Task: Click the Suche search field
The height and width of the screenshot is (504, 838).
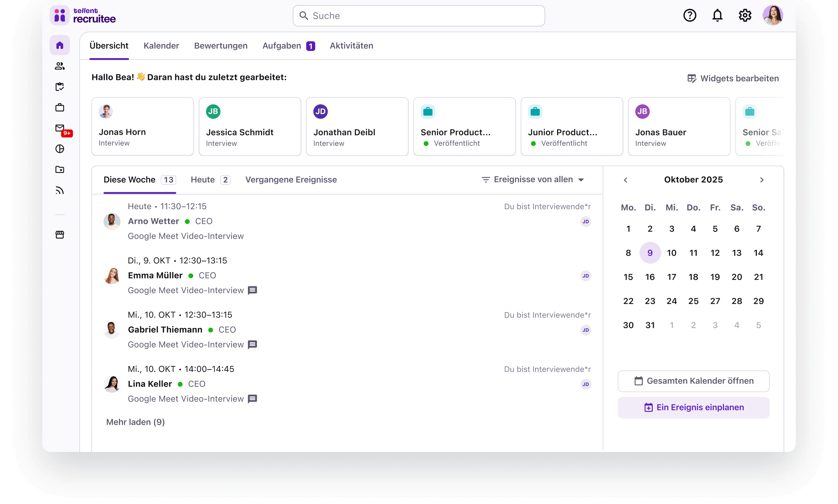Action: [x=419, y=16]
